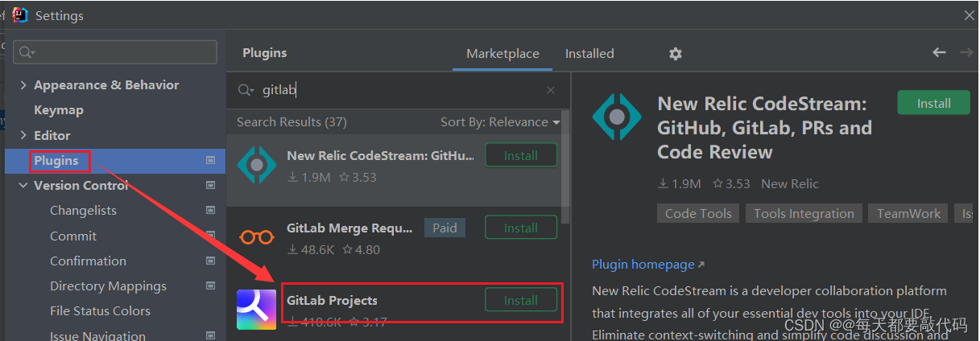
Task: Open File Status Colors settings
Action: click(100, 310)
